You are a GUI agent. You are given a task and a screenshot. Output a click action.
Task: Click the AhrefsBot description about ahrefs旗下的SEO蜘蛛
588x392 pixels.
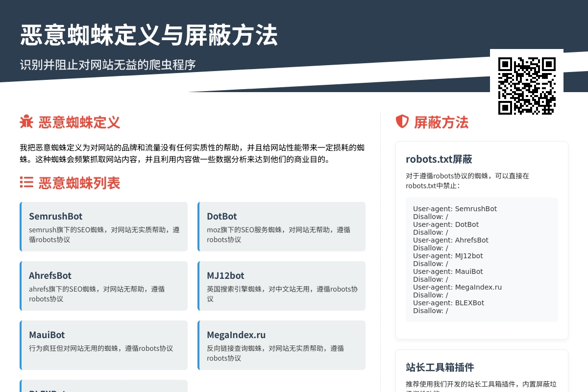point(97,294)
